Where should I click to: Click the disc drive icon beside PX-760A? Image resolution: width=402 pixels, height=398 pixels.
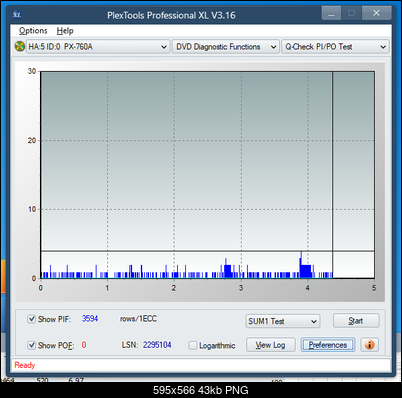click(x=20, y=46)
